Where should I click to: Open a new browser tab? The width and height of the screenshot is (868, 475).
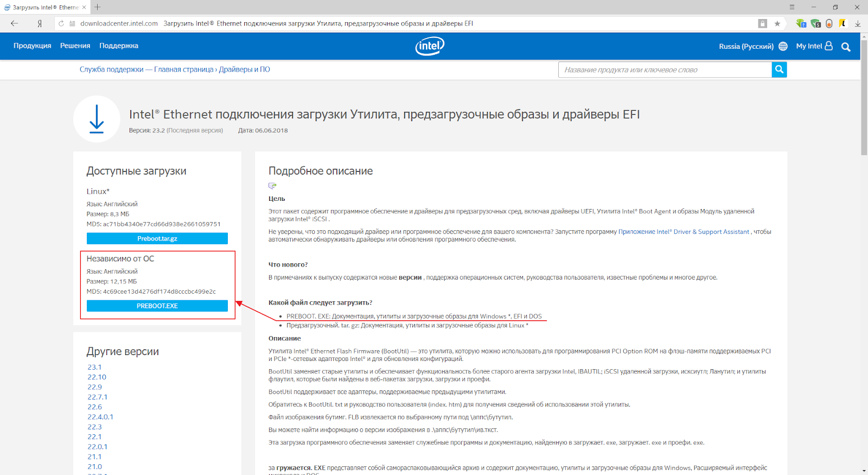click(98, 7)
